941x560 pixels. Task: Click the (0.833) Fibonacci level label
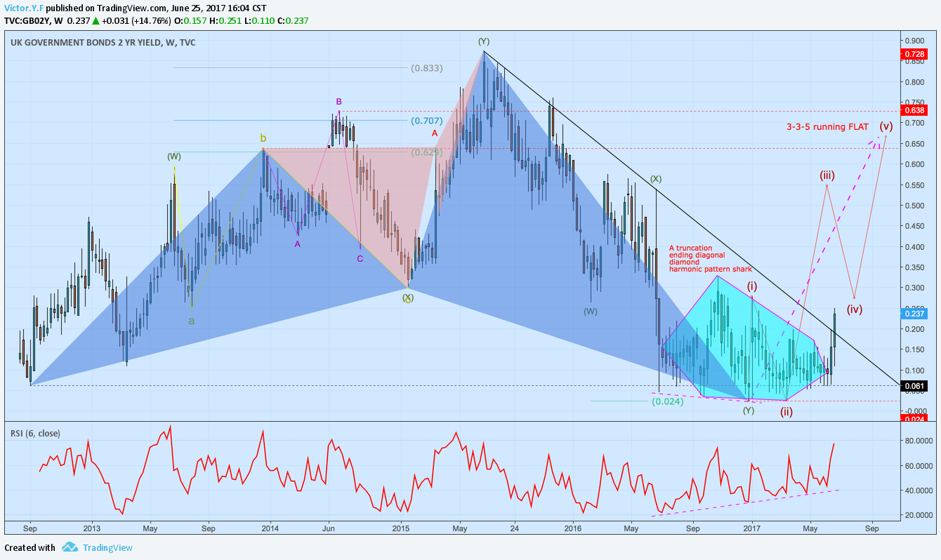[427, 68]
